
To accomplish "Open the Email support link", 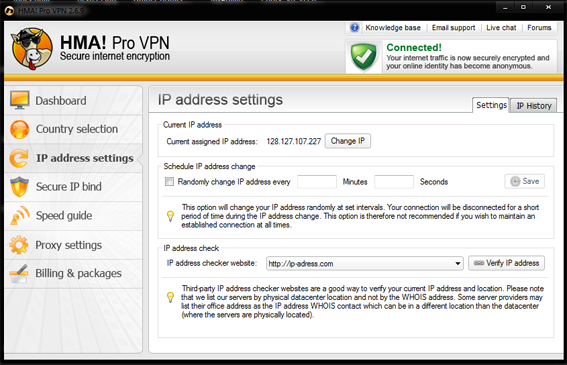I will pos(453,27).
